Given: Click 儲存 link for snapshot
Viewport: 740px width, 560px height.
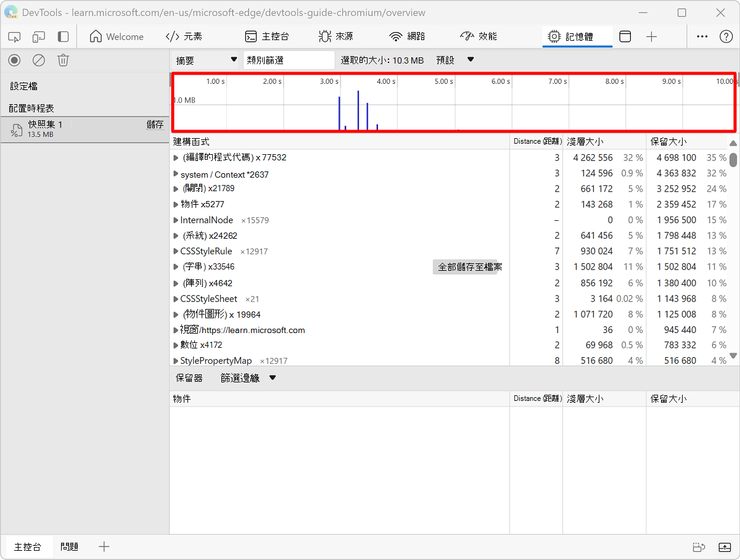Looking at the screenshot, I should tap(155, 125).
